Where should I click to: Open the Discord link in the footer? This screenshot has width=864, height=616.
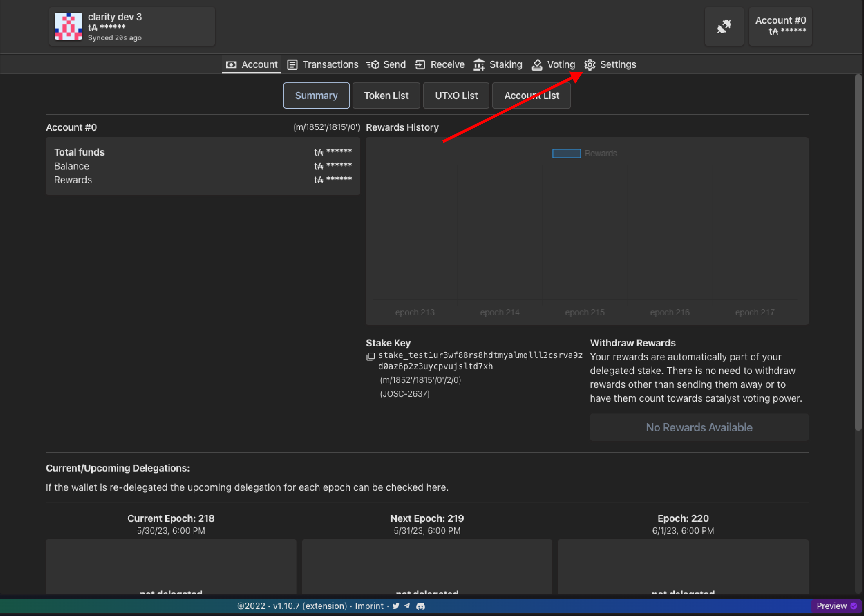(420, 606)
